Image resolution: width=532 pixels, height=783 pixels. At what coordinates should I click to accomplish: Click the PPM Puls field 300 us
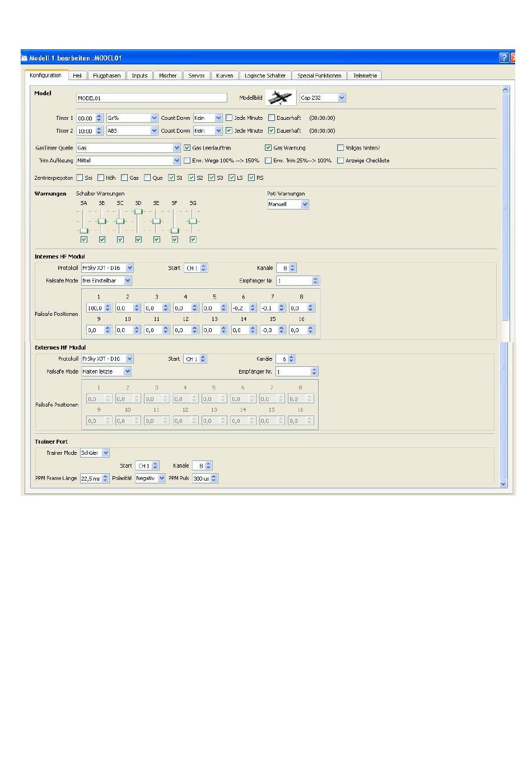pyautogui.click(x=205, y=479)
